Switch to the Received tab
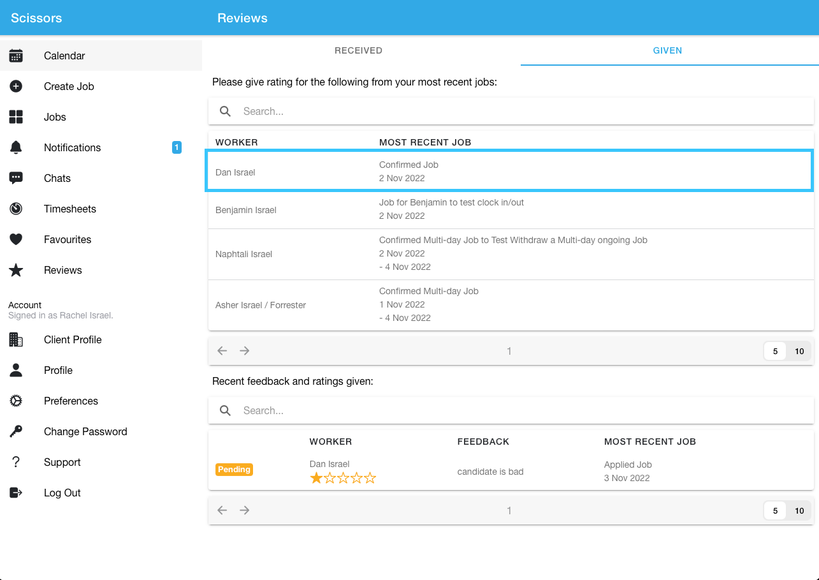The width and height of the screenshot is (819, 580). coord(358,51)
